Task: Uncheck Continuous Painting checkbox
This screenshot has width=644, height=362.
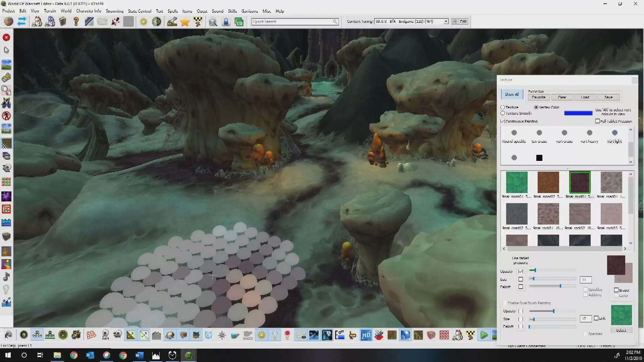Action: (x=502, y=121)
